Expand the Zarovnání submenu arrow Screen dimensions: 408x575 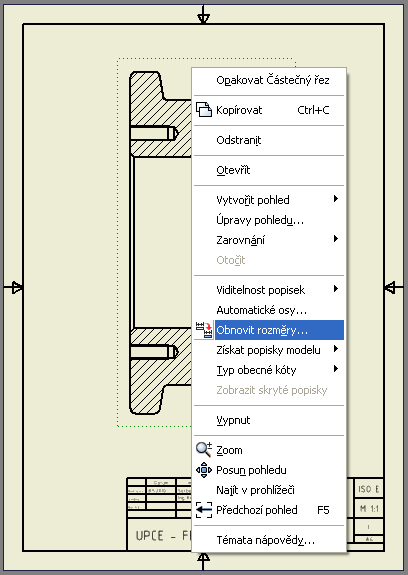click(336, 239)
